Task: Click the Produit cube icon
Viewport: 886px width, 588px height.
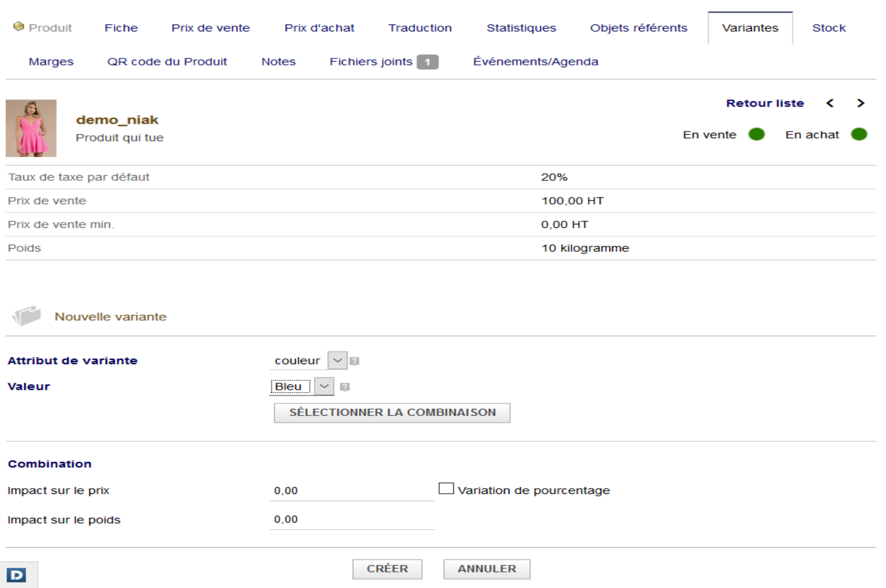Action: point(18,26)
